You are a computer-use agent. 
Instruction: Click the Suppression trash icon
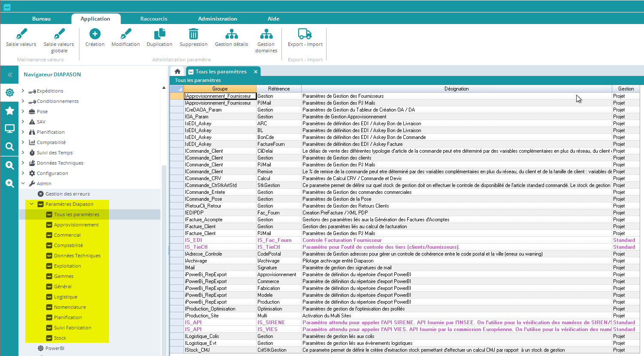coord(194,34)
